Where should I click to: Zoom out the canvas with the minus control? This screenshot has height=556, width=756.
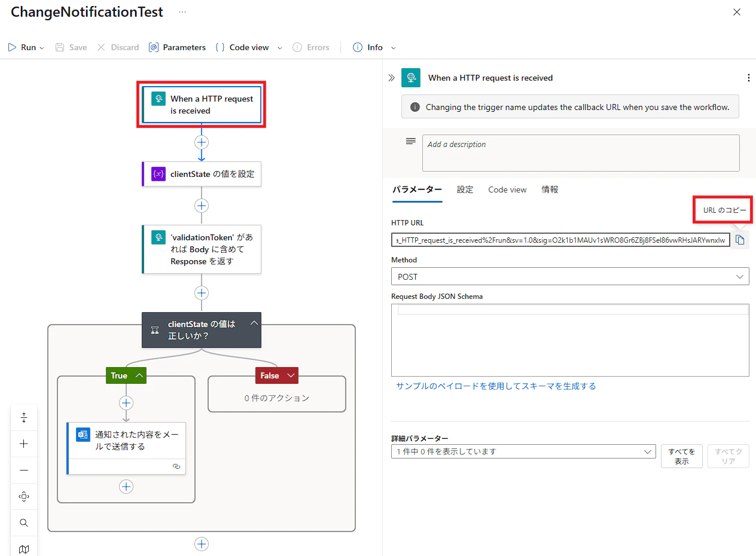coord(24,470)
